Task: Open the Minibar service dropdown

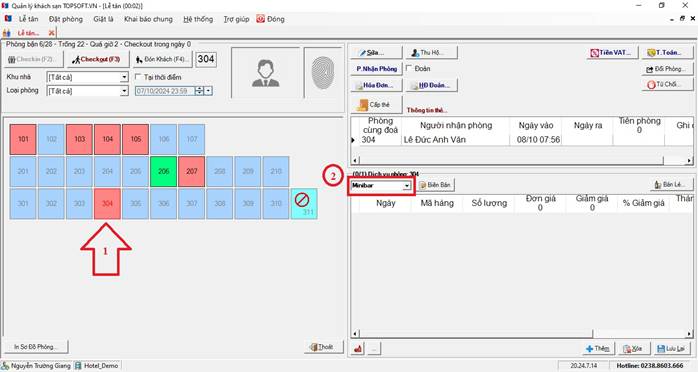Action: click(x=407, y=185)
